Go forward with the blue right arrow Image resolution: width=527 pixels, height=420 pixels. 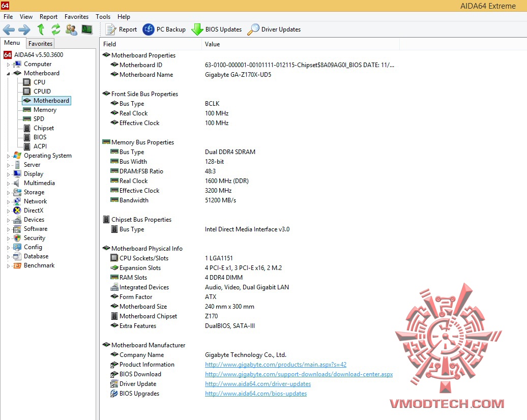24,29
